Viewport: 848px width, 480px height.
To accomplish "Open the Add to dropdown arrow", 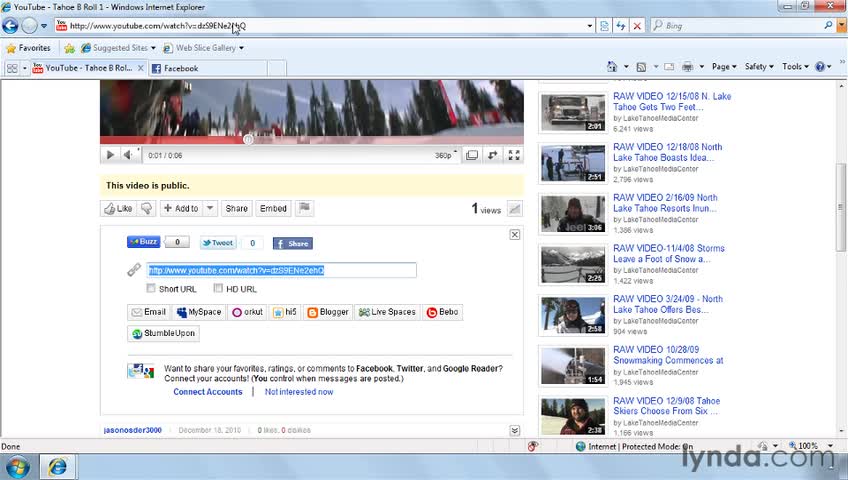I will click(x=210, y=208).
